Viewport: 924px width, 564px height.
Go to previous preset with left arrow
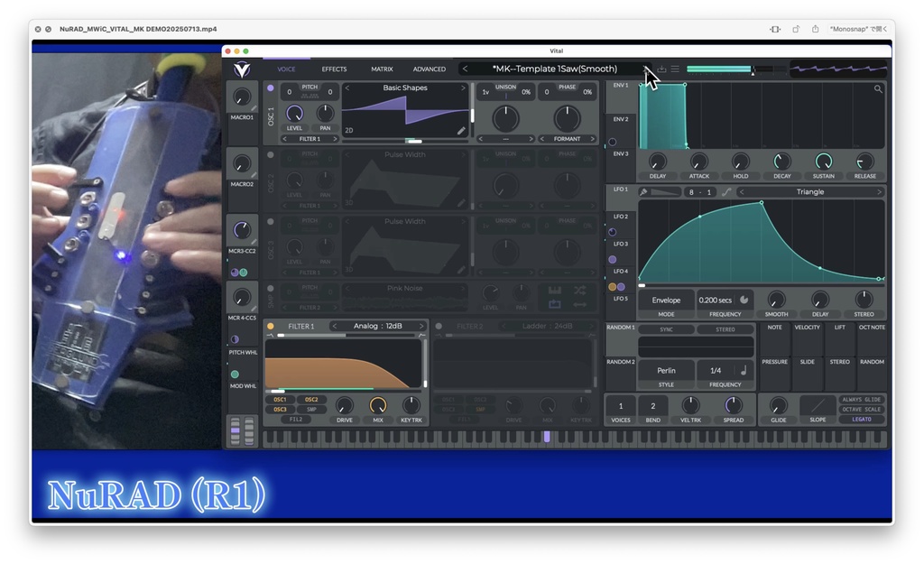465,69
